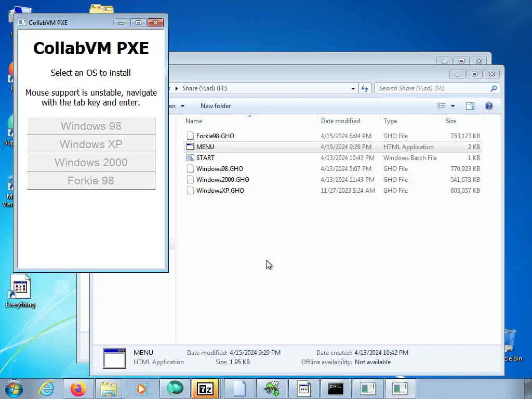Launch Firefox from the taskbar
Image resolution: width=532 pixels, height=399 pixels.
point(78,389)
